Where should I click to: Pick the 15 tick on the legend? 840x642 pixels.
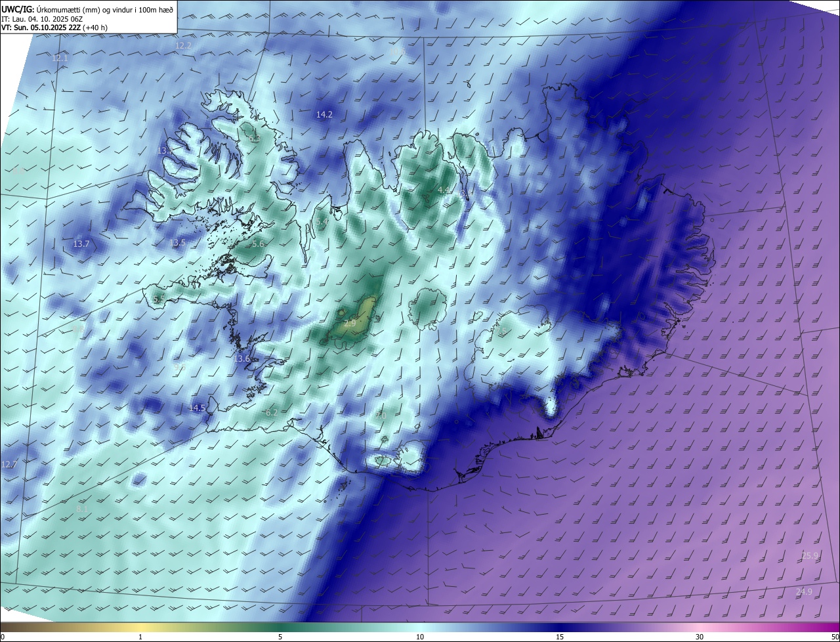[x=560, y=637]
